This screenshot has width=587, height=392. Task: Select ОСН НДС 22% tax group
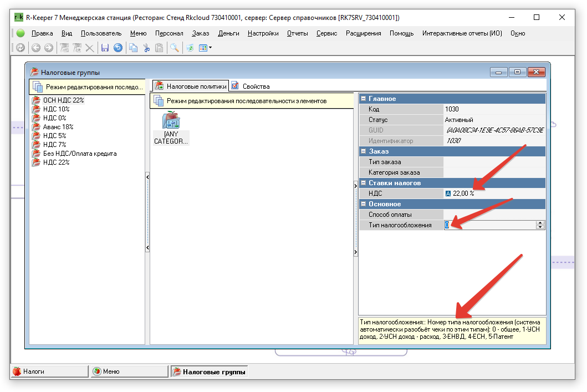[63, 100]
